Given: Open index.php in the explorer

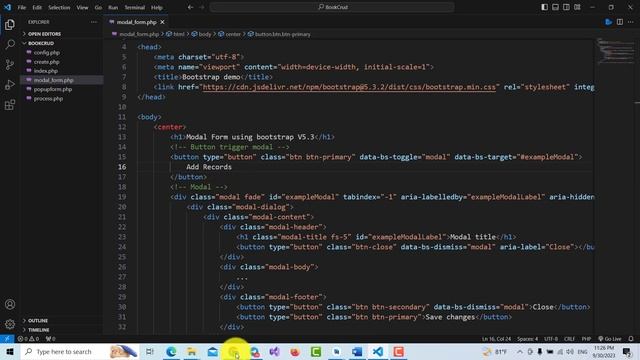Looking at the screenshot, I should [x=46, y=71].
